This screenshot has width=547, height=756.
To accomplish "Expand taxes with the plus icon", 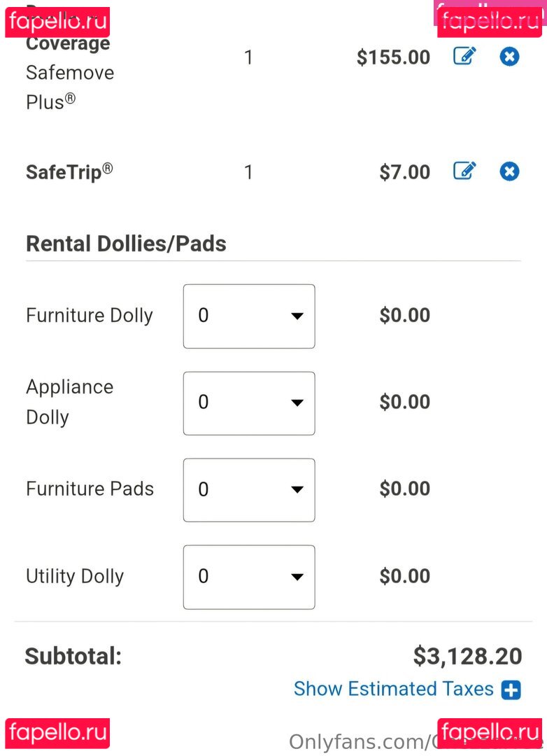I will 511,690.
